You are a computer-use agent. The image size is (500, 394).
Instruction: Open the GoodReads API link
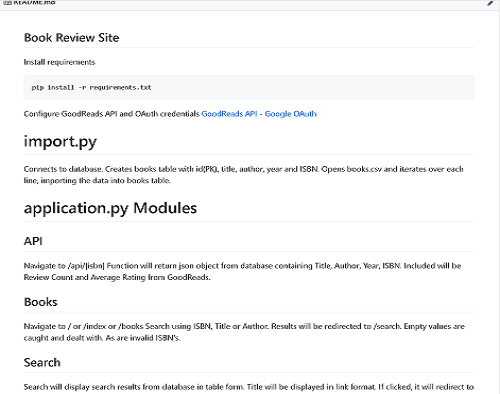tap(229, 114)
